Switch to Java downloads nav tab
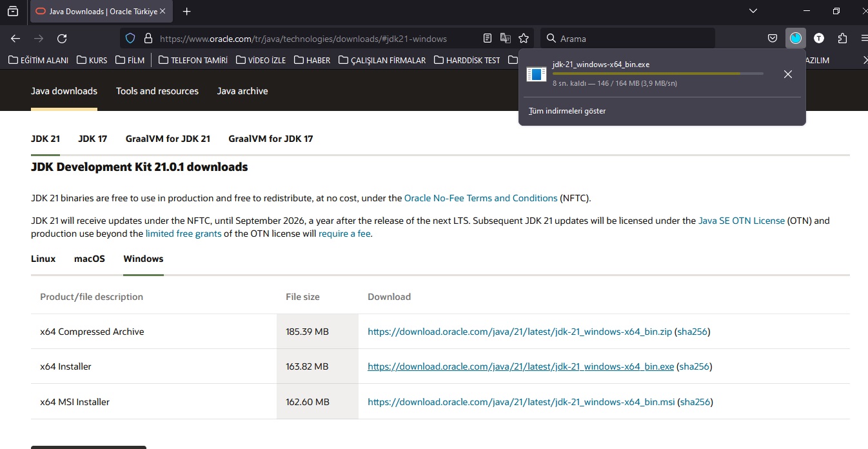Image resolution: width=868 pixels, height=449 pixels. 64,91
